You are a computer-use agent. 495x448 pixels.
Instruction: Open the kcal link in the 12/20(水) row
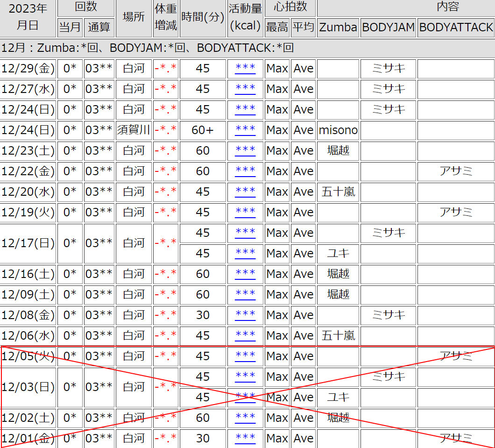pyautogui.click(x=245, y=192)
